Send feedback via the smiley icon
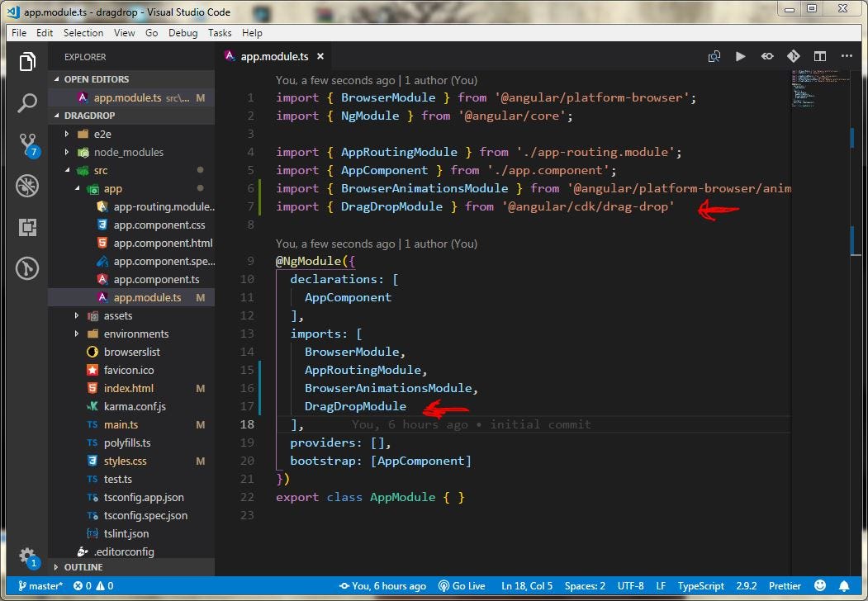Viewport: 868px width, 601px height. coord(820,585)
